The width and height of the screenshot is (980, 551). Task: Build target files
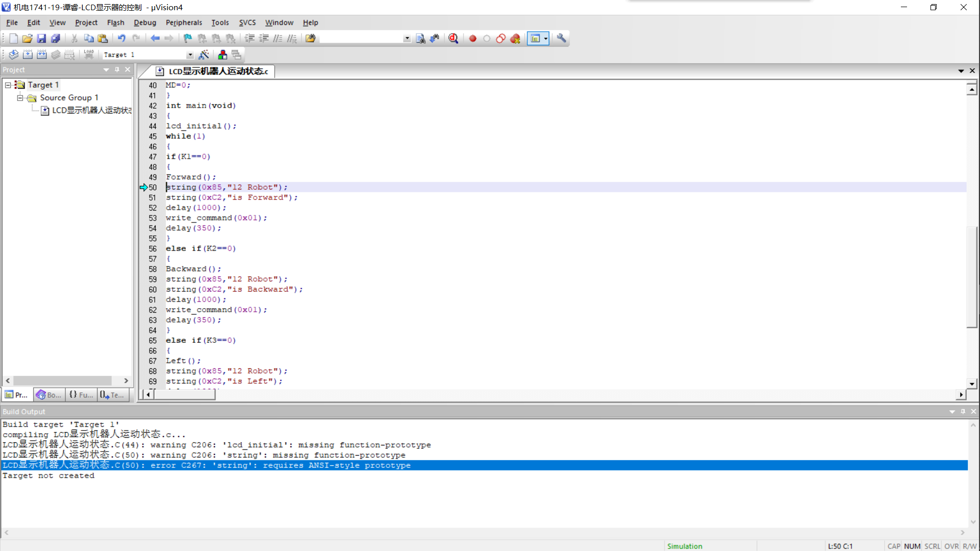28,55
